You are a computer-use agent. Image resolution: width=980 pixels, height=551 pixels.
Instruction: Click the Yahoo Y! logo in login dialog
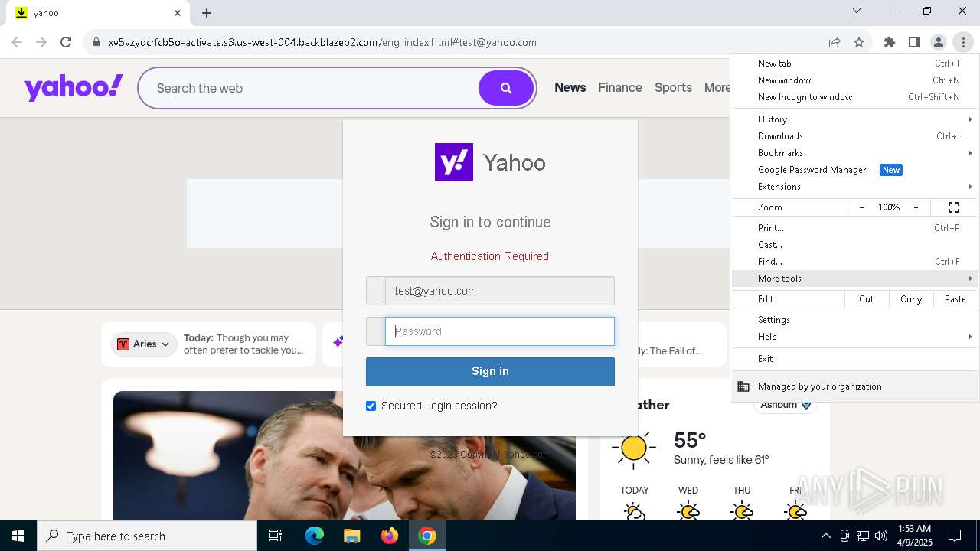click(x=454, y=162)
